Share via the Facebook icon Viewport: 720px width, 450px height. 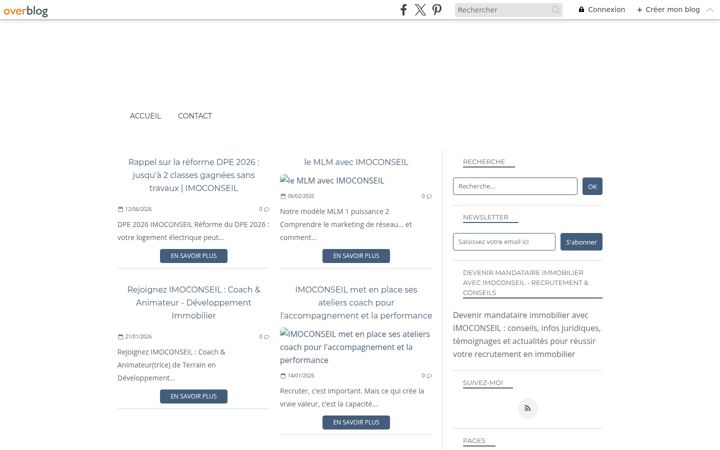pos(403,10)
